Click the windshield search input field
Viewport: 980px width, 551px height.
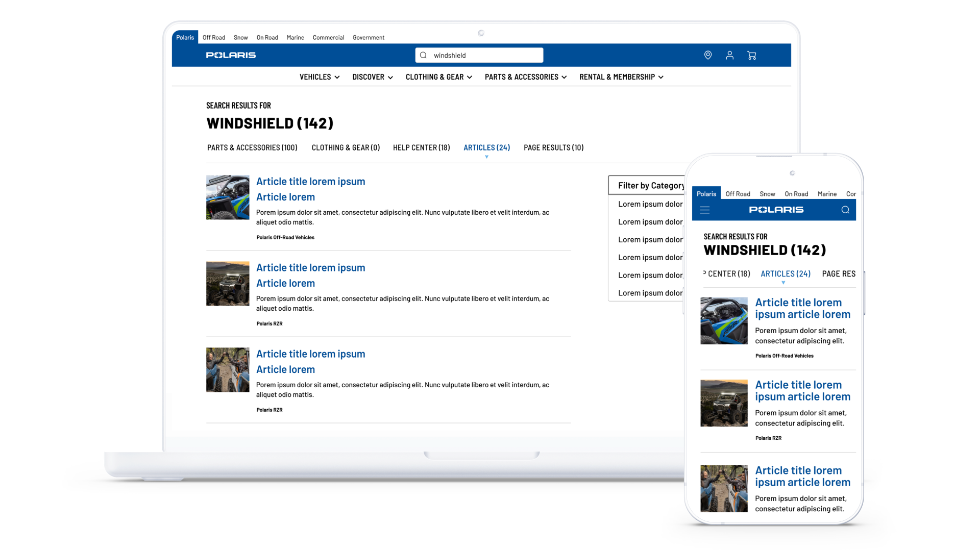tap(485, 55)
